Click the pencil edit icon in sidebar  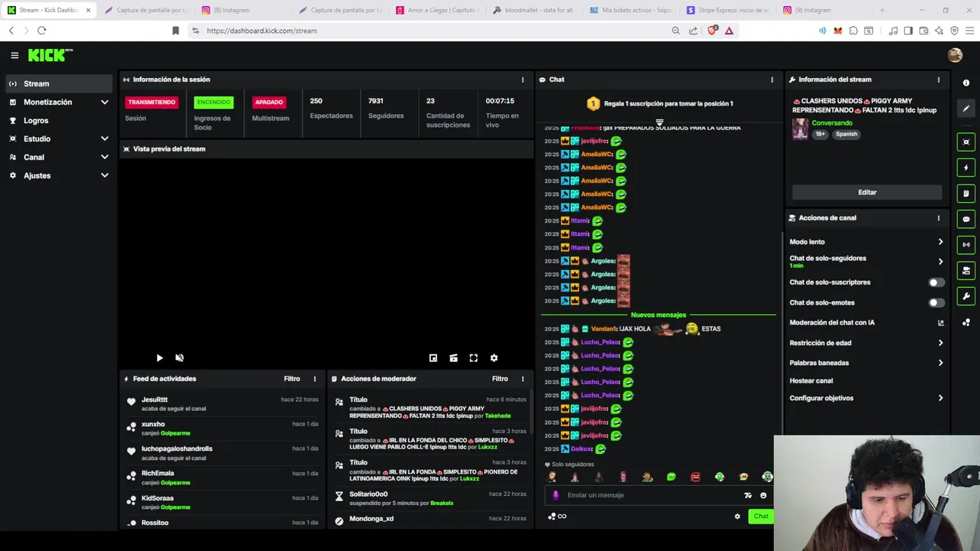click(x=966, y=109)
